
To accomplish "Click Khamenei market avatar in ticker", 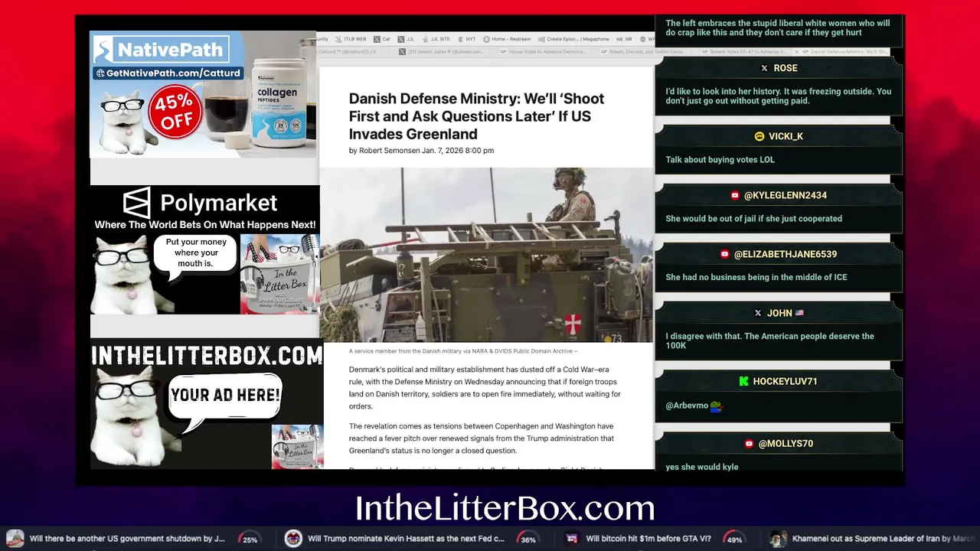I will click(x=779, y=538).
